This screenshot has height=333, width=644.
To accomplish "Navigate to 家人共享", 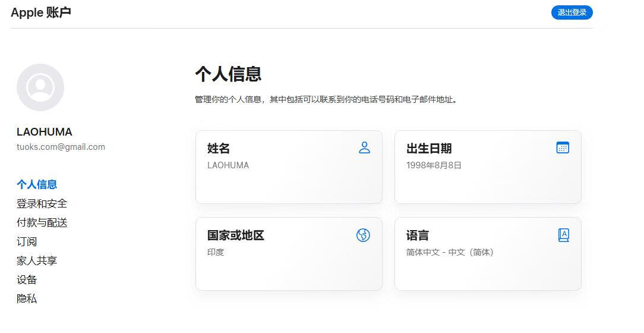I will [x=37, y=260].
